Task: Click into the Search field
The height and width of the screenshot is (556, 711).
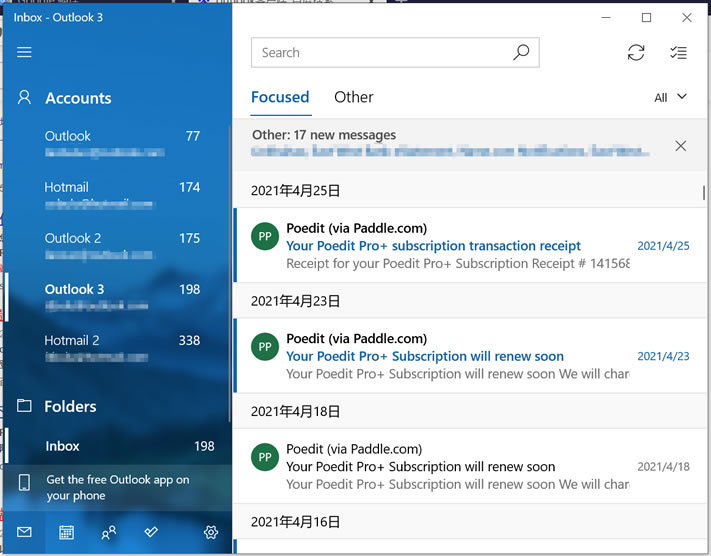Action: [395, 53]
